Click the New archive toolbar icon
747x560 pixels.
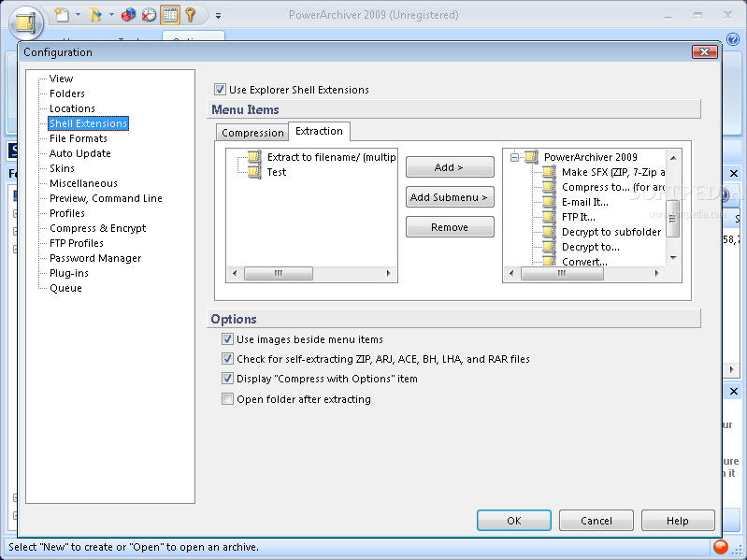tap(62, 15)
